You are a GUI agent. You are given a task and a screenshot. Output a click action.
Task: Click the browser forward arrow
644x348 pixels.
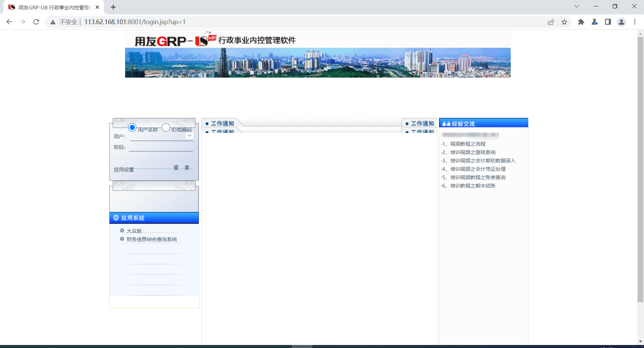click(22, 22)
